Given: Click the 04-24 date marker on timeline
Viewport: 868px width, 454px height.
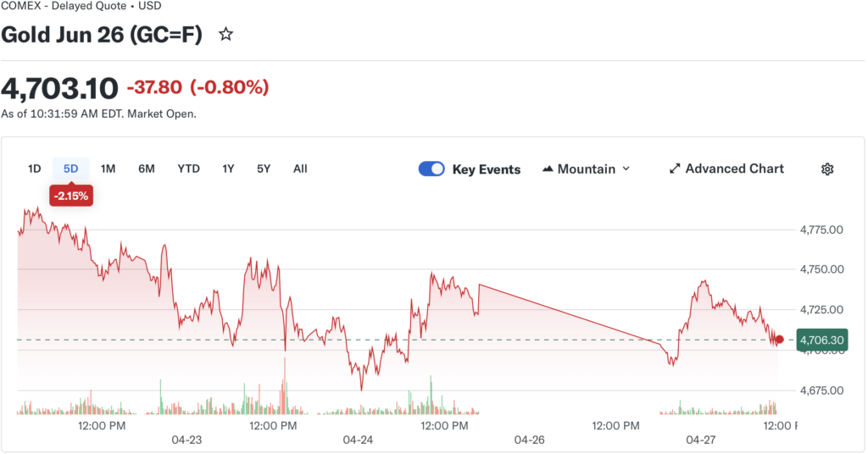Looking at the screenshot, I should [358, 440].
